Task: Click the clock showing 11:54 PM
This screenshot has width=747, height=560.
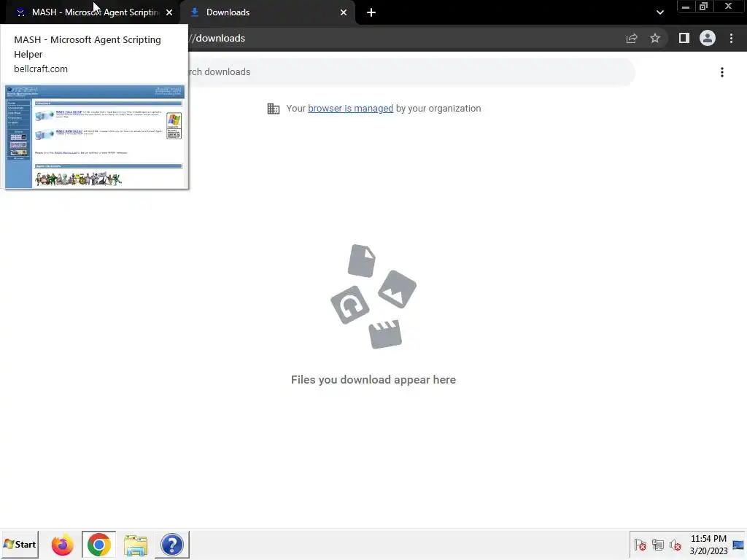Action: click(x=708, y=545)
